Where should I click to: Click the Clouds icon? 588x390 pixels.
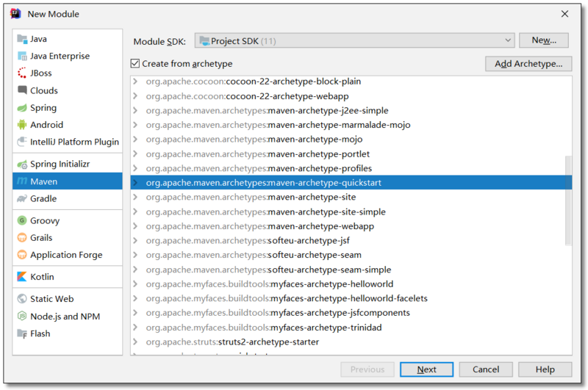pyautogui.click(x=22, y=91)
